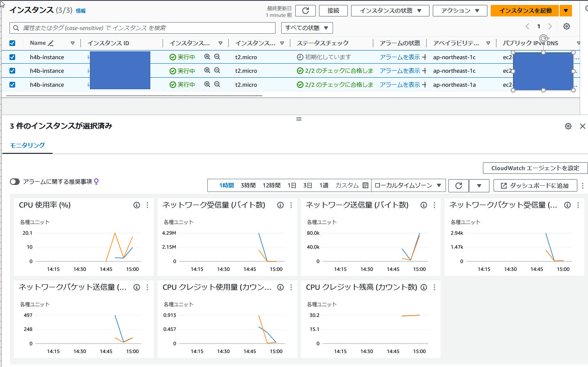Image resolution: width=588 pixels, height=367 pixels.
Task: Show info for ネットワークパケット送信量 graph
Action: coord(137,287)
